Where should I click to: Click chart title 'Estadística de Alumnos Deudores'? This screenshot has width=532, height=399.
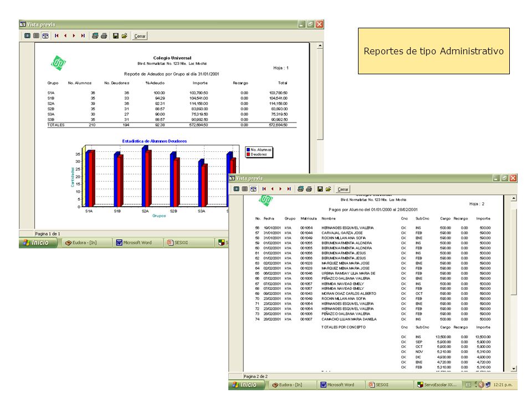155,141
